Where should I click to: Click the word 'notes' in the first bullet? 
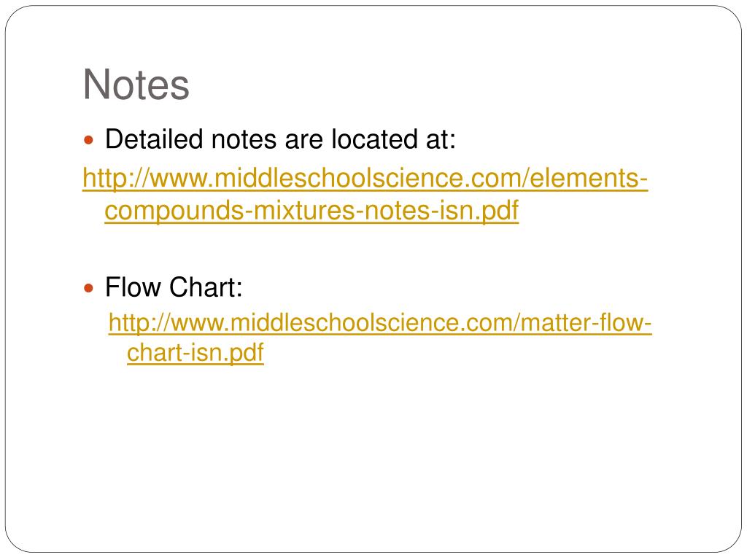pos(244,139)
